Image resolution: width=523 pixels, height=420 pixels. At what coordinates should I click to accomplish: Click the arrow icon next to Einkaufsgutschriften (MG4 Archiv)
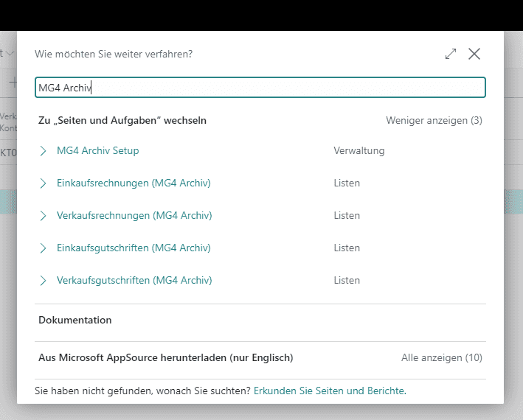pos(43,248)
